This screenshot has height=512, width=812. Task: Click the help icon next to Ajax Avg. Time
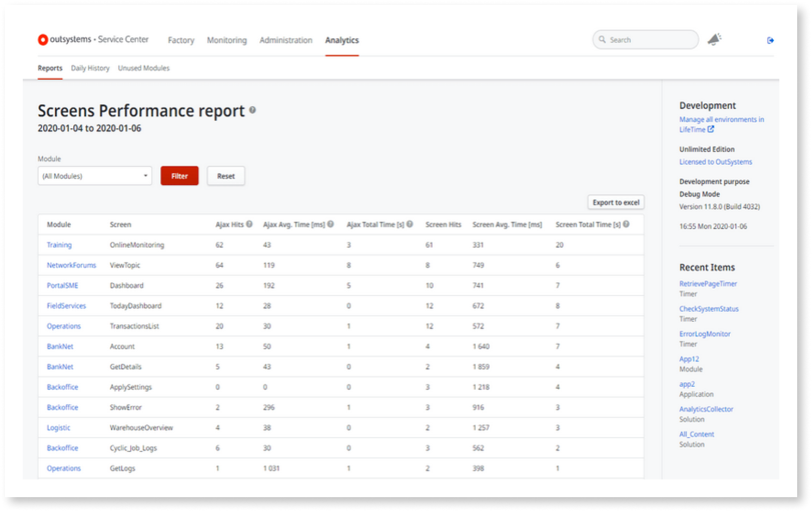[x=330, y=224]
